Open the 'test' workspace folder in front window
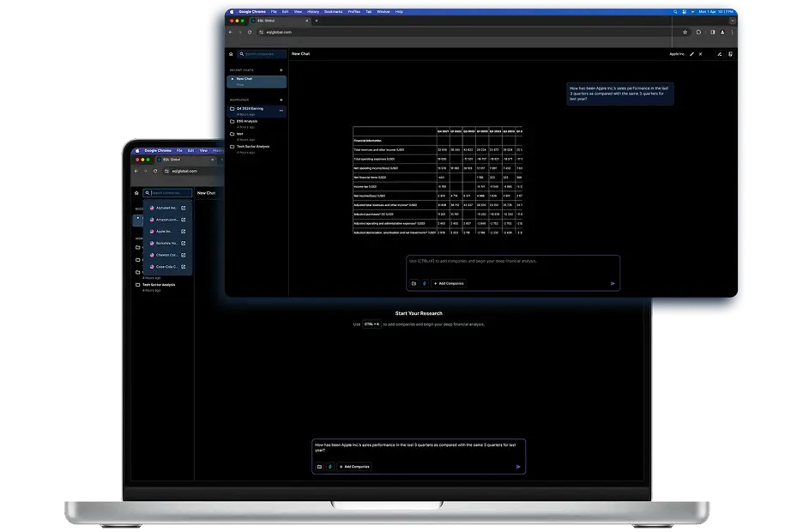 pyautogui.click(x=257, y=136)
